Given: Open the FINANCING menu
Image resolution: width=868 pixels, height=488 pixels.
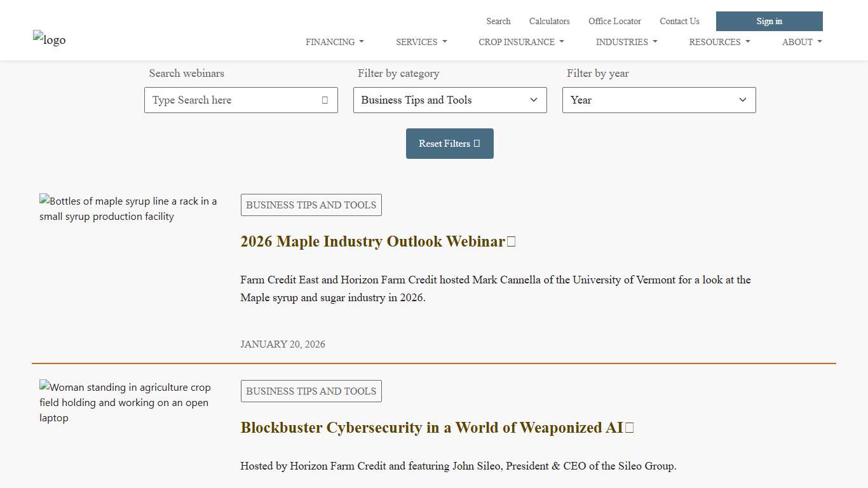Looking at the screenshot, I should coord(334,42).
